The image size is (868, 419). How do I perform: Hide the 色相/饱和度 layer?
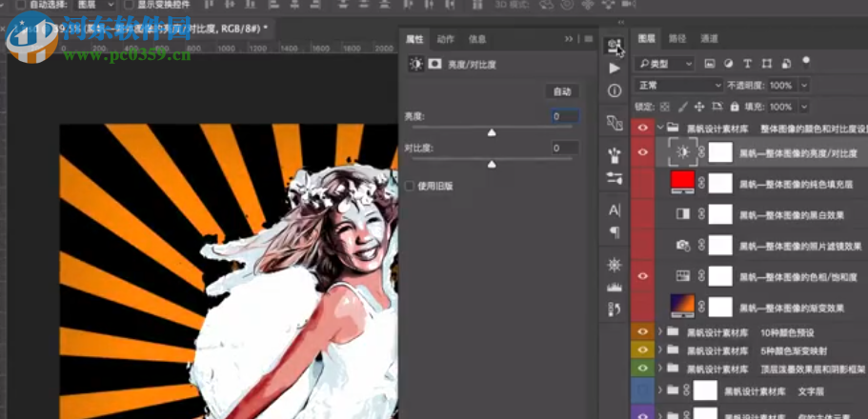[643, 275]
